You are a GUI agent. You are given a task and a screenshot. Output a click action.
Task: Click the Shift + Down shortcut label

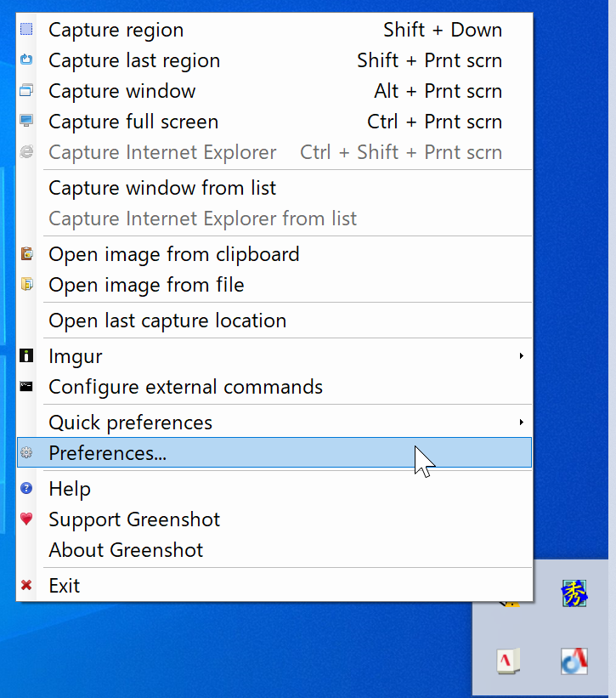(x=442, y=30)
